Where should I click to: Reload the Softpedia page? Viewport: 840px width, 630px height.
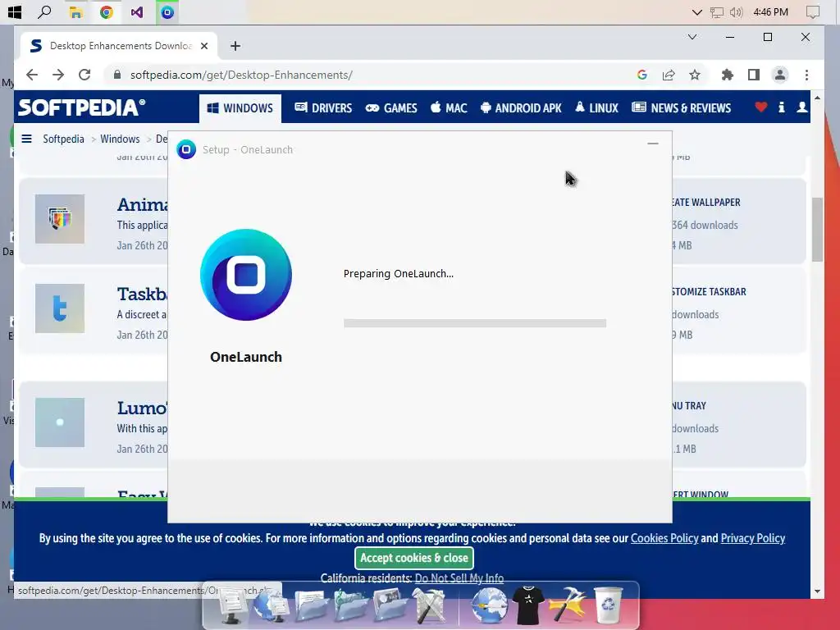click(x=84, y=75)
